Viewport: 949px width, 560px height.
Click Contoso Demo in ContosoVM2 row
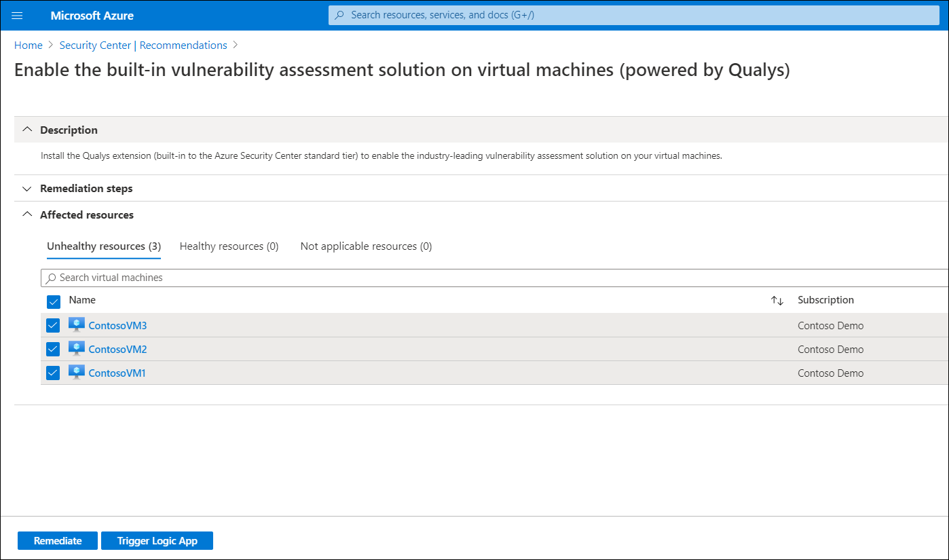tap(831, 350)
